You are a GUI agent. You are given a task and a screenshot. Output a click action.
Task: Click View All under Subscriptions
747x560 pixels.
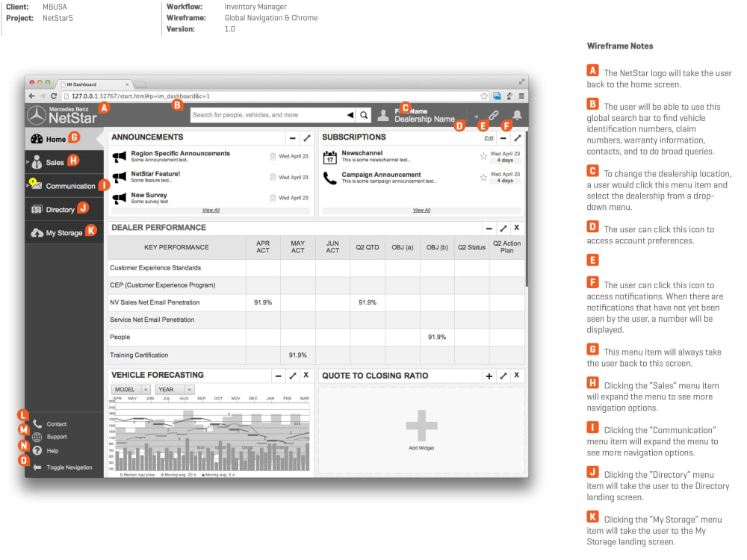[421, 210]
